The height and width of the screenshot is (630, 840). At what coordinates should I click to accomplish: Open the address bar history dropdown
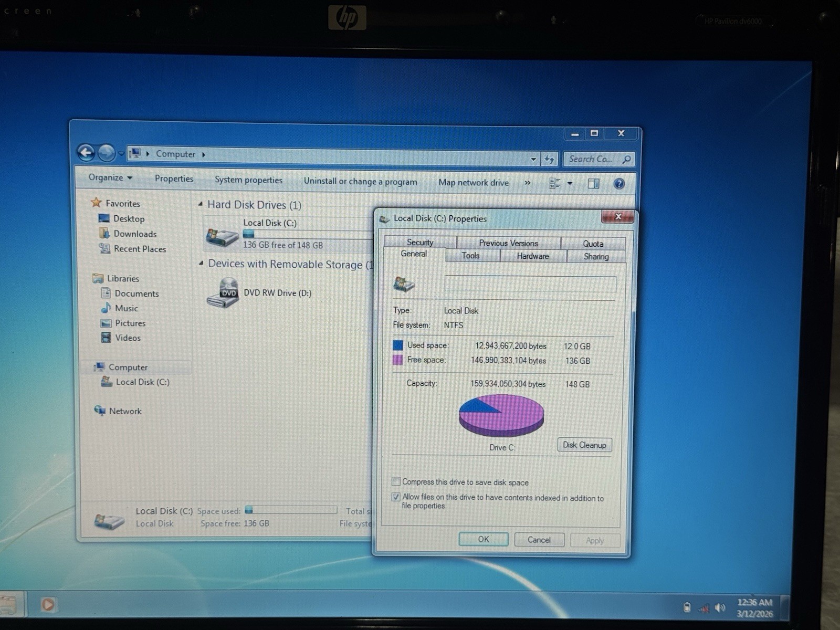pos(533,159)
